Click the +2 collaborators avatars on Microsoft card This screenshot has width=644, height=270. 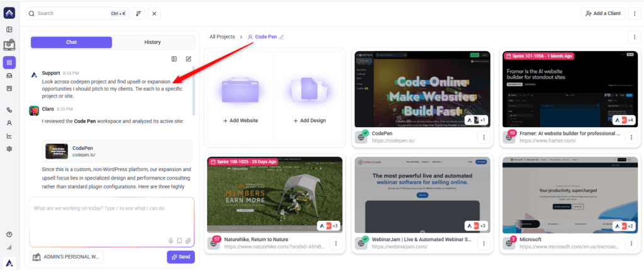point(625,226)
